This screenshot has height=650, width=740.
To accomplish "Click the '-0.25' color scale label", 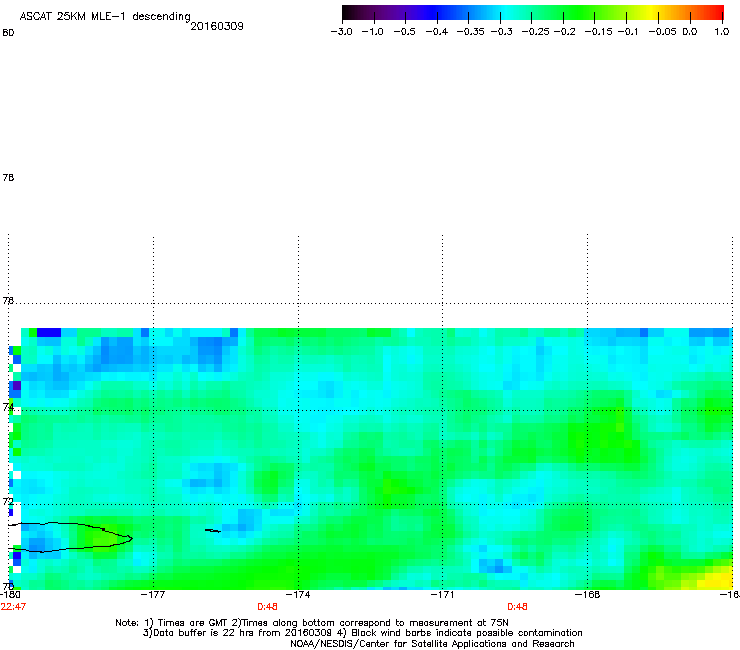I will pyautogui.click(x=535, y=32).
